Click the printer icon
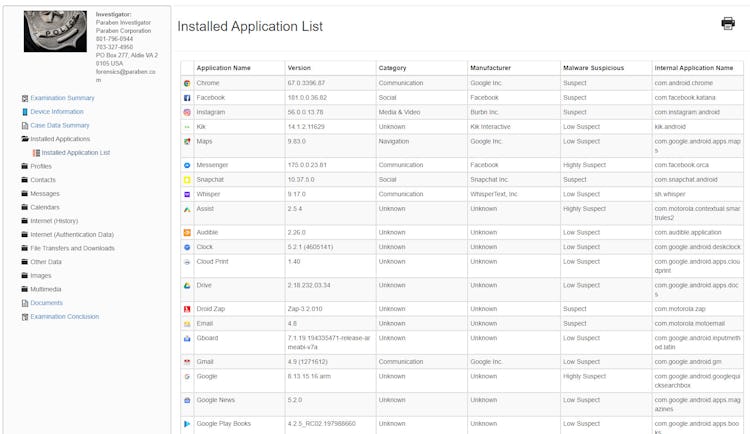 (x=728, y=24)
